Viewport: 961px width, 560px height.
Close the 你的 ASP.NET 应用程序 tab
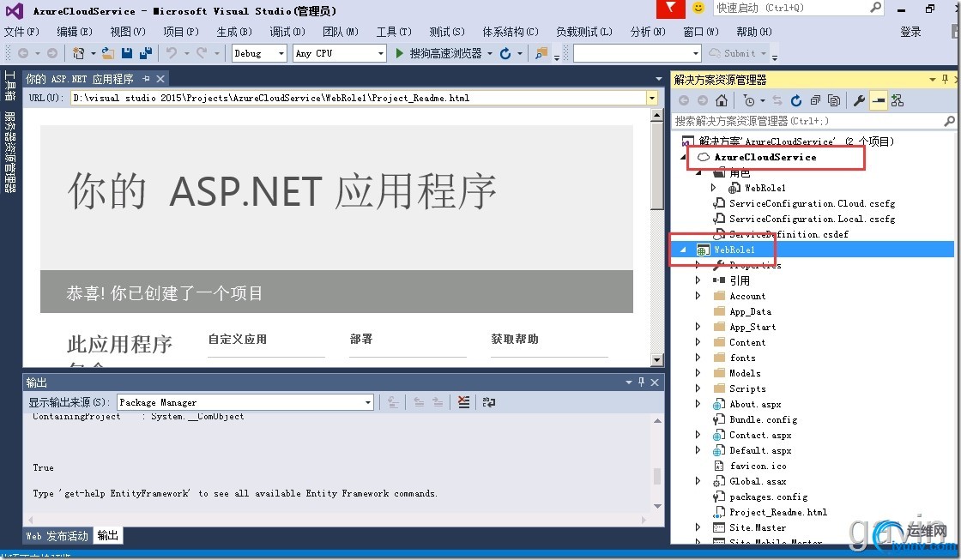(160, 79)
